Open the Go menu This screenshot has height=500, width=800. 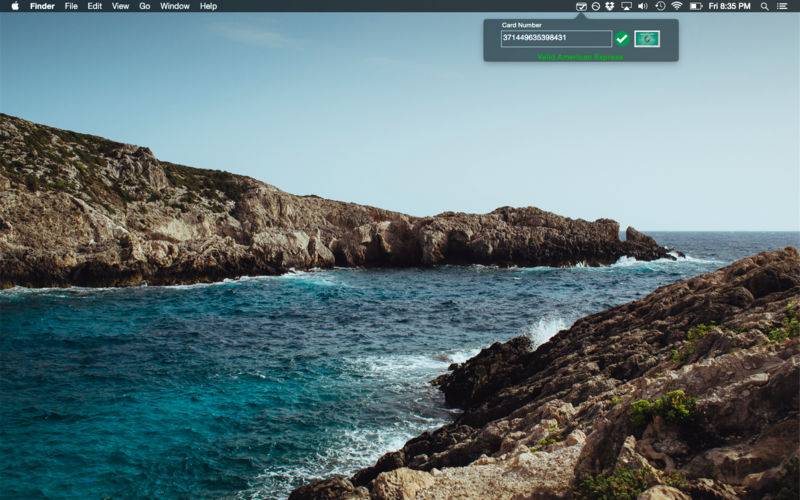(145, 6)
